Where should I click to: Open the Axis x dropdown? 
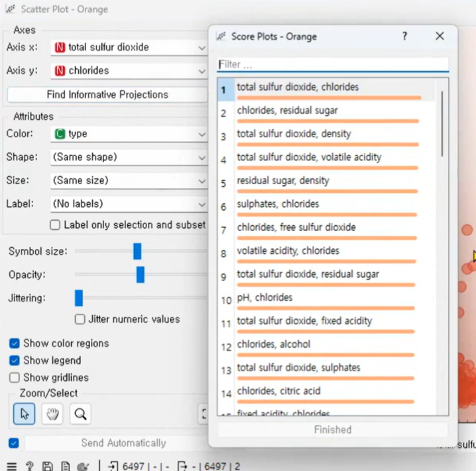[x=129, y=48]
